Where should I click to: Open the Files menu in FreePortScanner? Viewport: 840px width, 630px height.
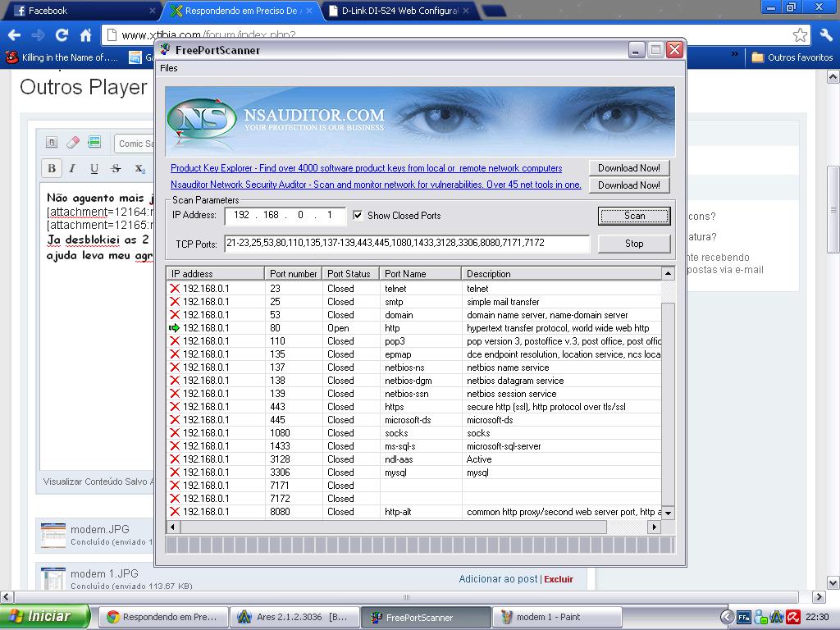click(x=169, y=68)
